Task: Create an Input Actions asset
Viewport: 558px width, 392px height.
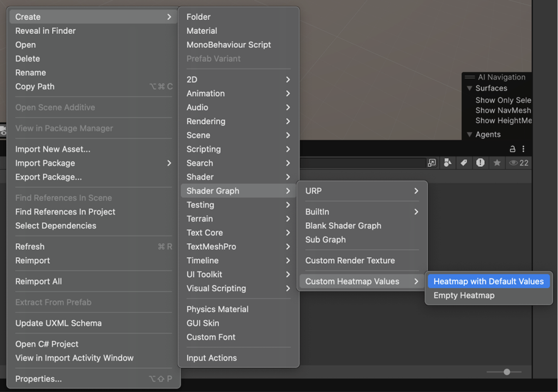Action: click(x=238, y=358)
